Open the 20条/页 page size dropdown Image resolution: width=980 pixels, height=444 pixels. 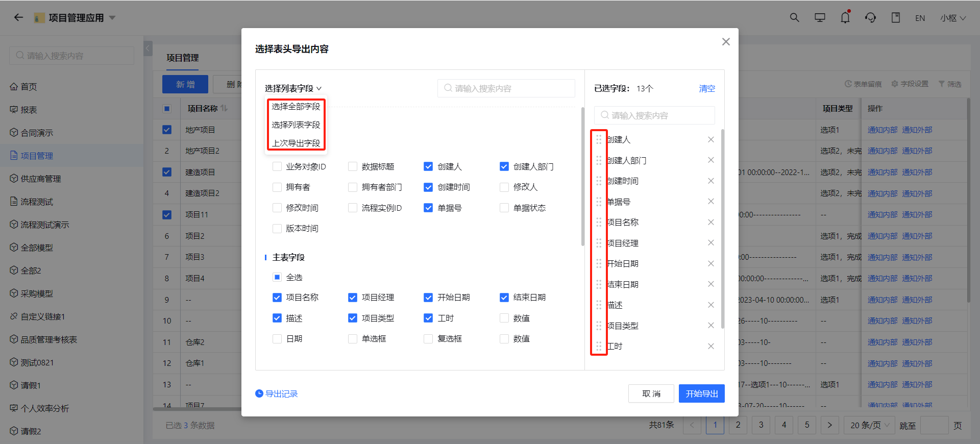tap(870, 425)
